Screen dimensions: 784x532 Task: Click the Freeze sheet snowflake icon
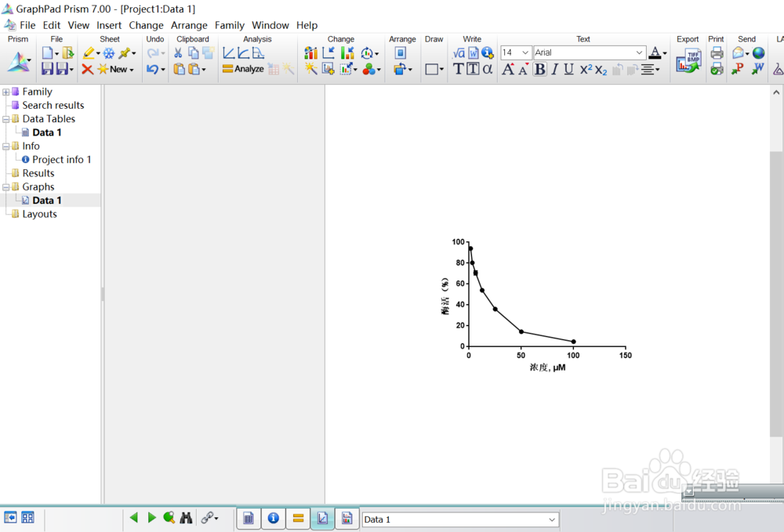coord(108,53)
